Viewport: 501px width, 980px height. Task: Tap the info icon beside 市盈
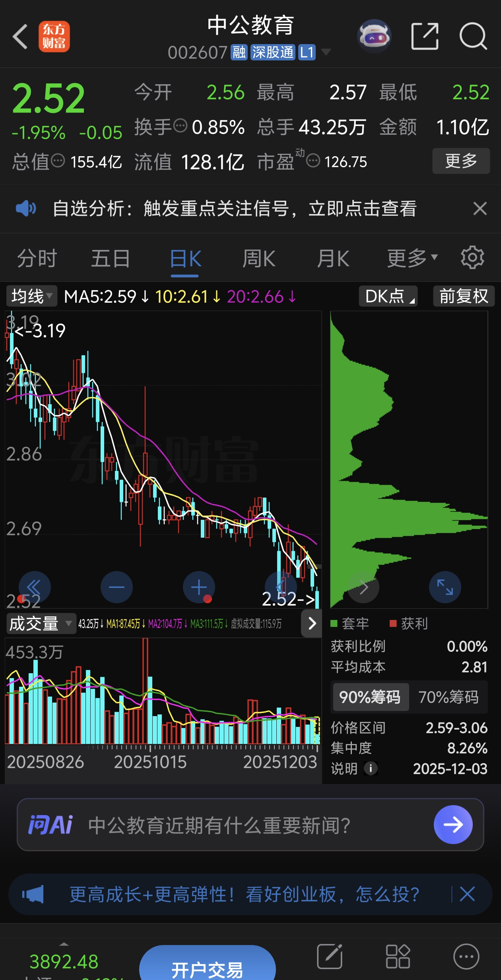click(x=313, y=161)
